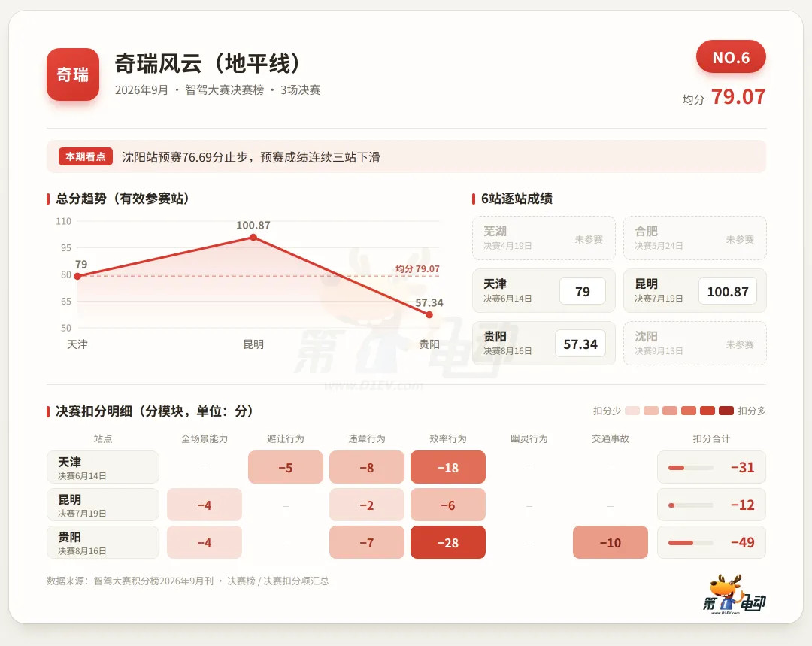Click the -8 违章行为 cell for 天津

click(367, 467)
